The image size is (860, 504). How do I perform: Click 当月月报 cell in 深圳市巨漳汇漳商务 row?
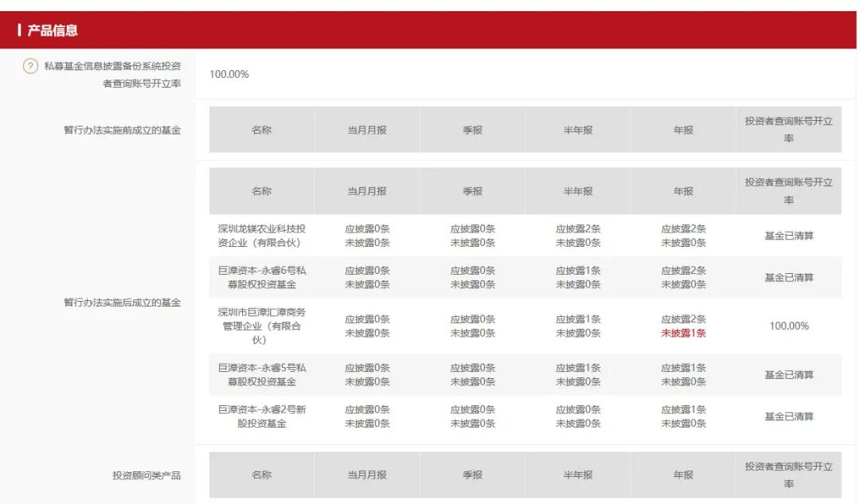click(367, 326)
